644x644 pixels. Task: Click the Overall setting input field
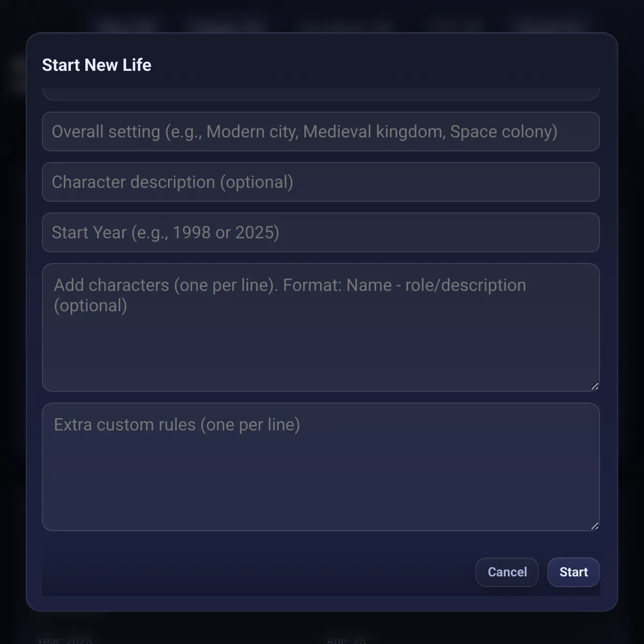pos(320,131)
